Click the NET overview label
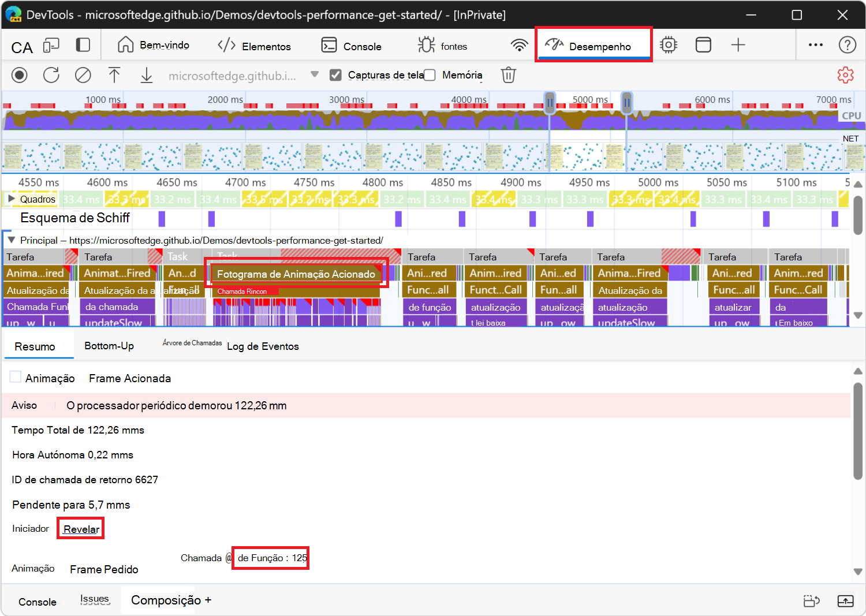 (x=850, y=139)
